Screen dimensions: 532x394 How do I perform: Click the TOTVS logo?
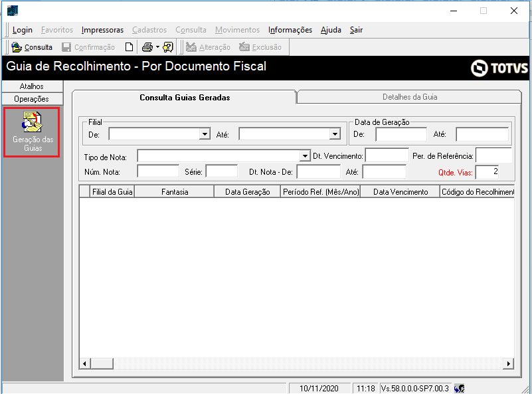(499, 68)
